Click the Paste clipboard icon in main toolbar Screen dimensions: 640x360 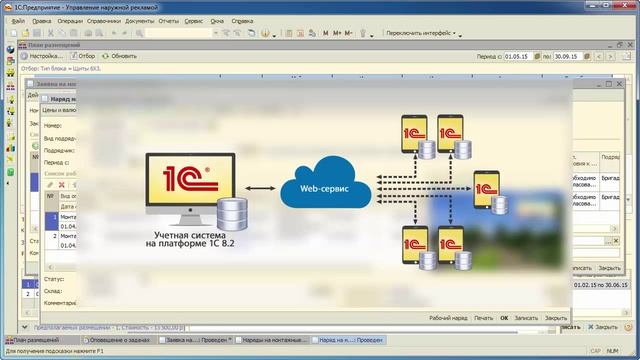tap(73, 33)
